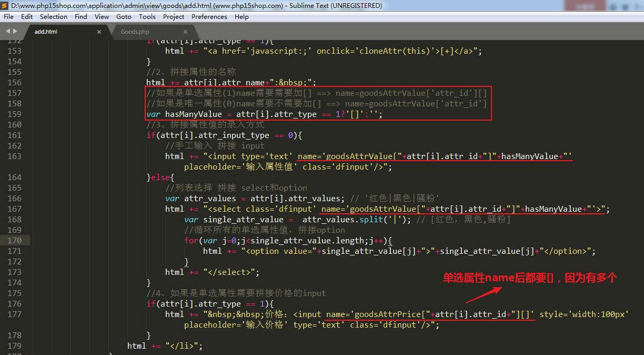
Task: Click line number 170 in the gutter
Action: click(15, 241)
